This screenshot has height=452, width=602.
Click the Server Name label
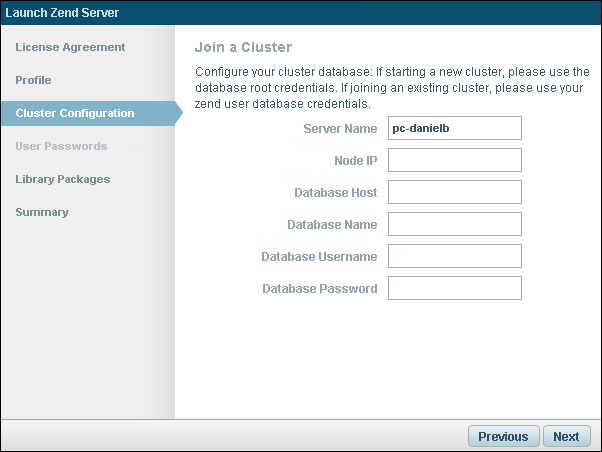tap(340, 129)
